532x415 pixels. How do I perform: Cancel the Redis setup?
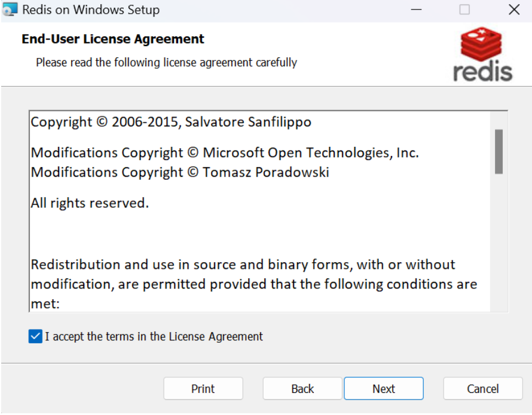pos(483,389)
